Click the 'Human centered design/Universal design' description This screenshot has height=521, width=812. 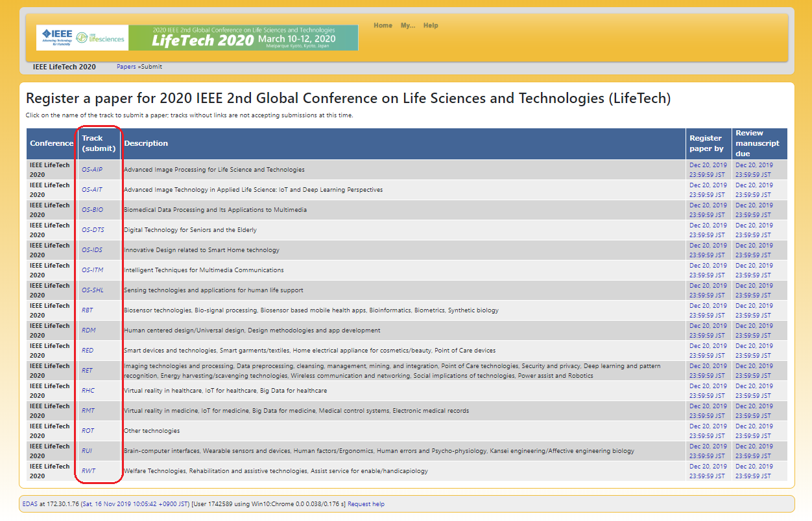click(252, 330)
